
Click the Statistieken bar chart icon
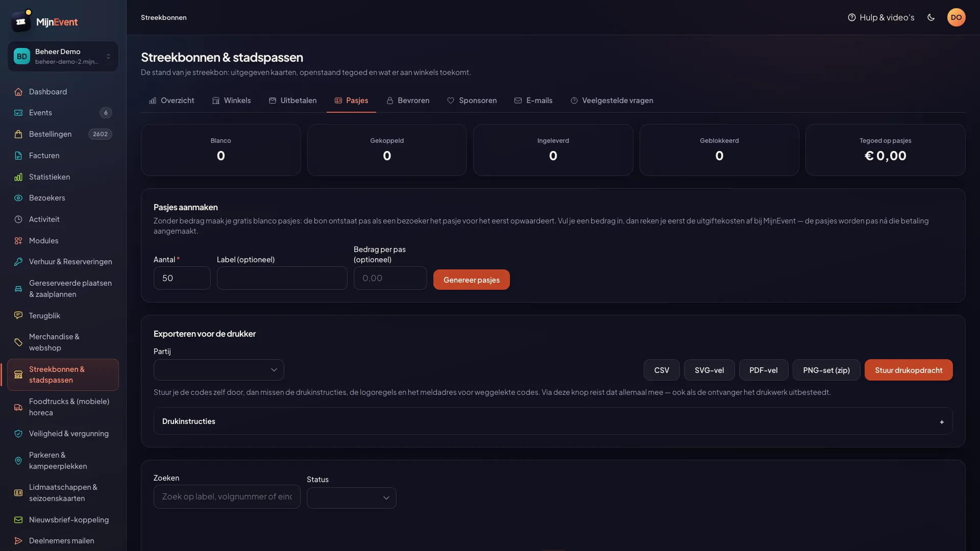pos(18,177)
